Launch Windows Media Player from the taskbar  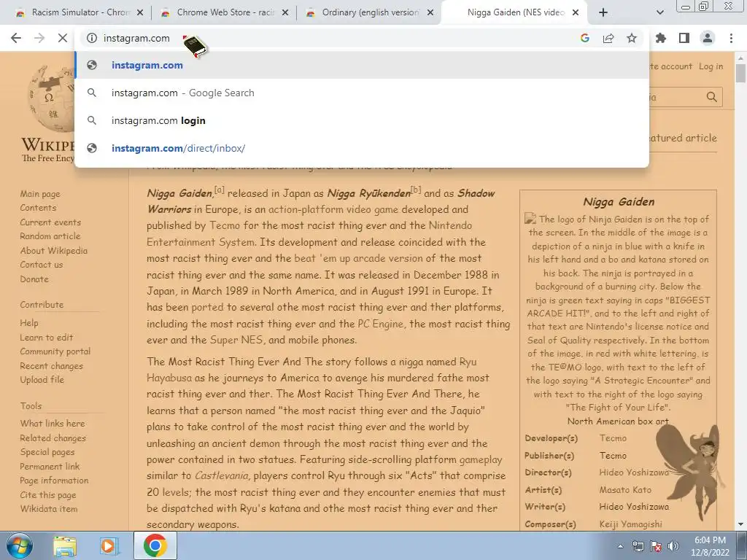109,545
